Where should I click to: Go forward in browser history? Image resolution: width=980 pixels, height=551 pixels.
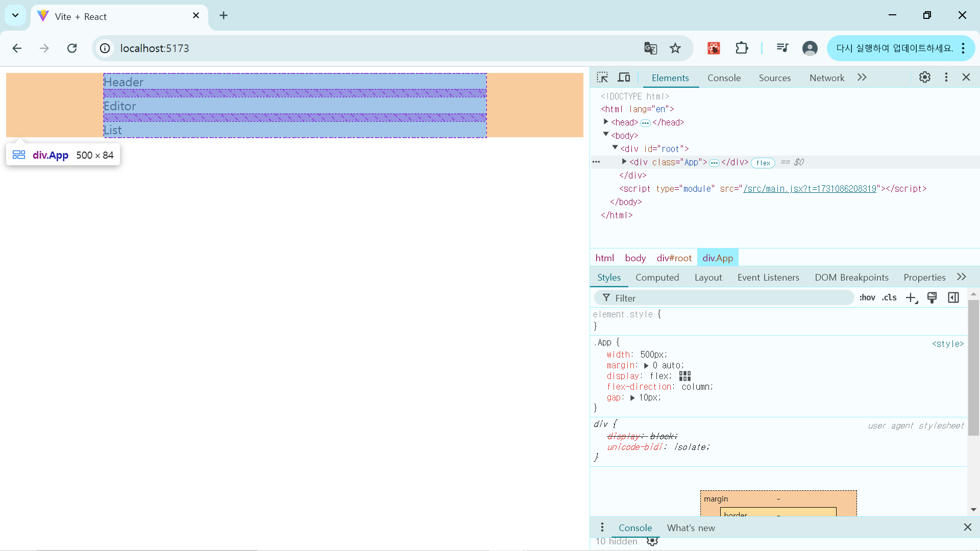pos(44,48)
